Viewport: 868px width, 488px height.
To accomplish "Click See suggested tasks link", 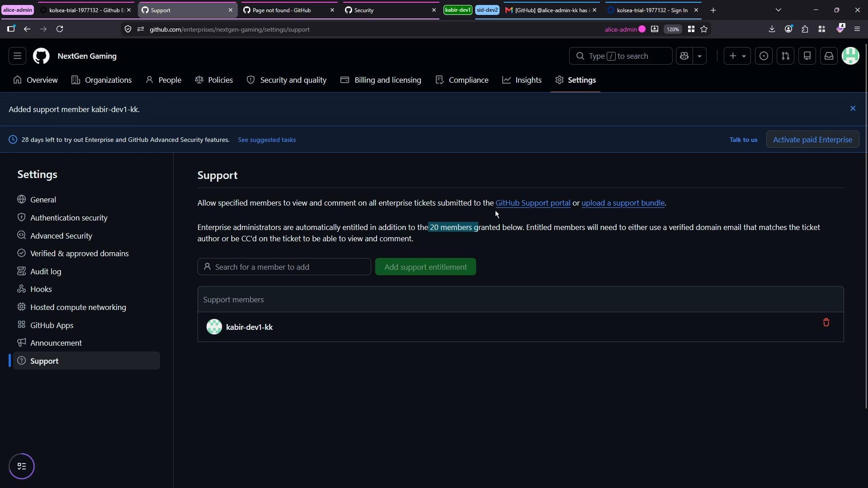I will pyautogui.click(x=267, y=140).
